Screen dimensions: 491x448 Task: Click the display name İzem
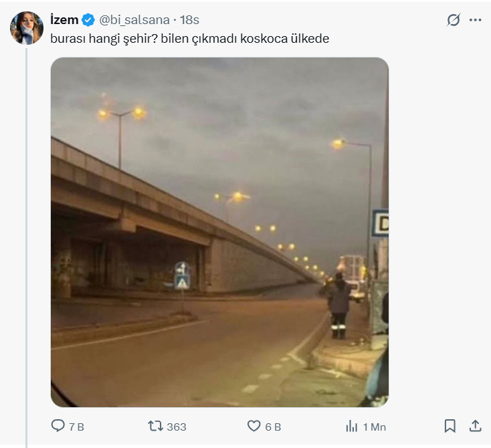(x=64, y=20)
